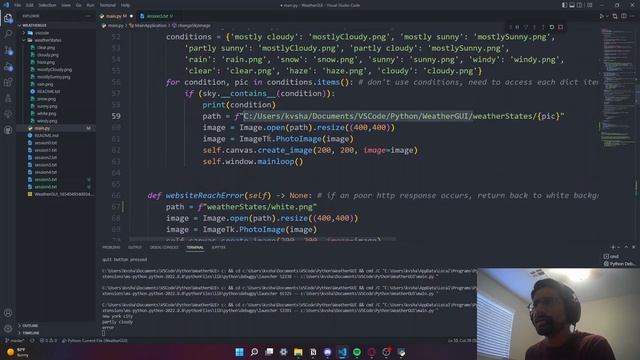Toggle the Primary Side Bar layout icon
The width and height of the screenshot is (640, 360).
coord(564,5)
